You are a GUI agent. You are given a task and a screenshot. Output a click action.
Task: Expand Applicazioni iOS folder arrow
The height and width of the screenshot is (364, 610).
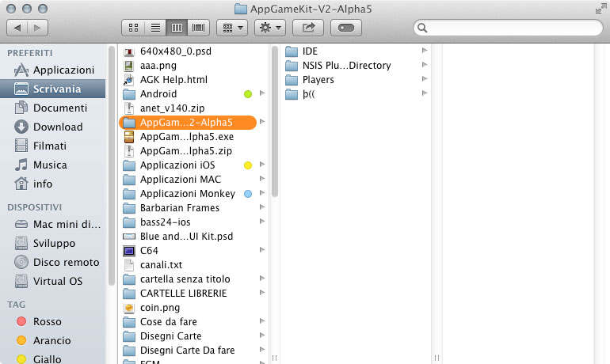262,165
